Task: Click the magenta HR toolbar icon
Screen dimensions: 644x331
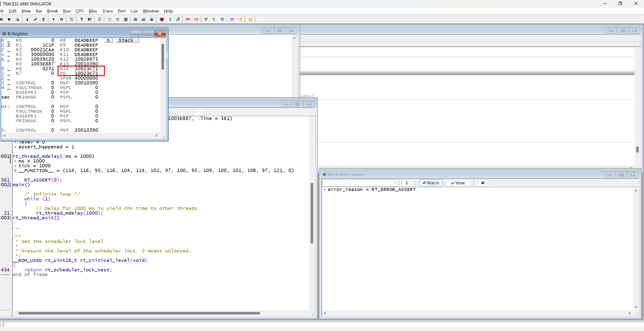Action: tap(232, 19)
